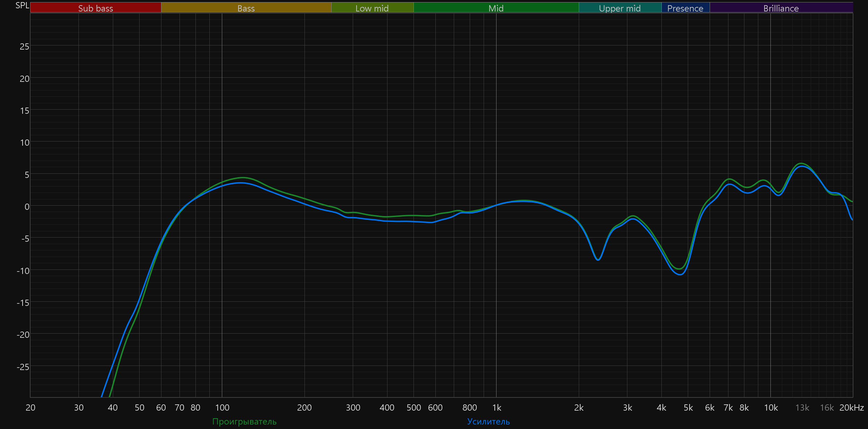The image size is (868, 429).
Task: Click the 20kHz axis end label
Action: coord(851,407)
